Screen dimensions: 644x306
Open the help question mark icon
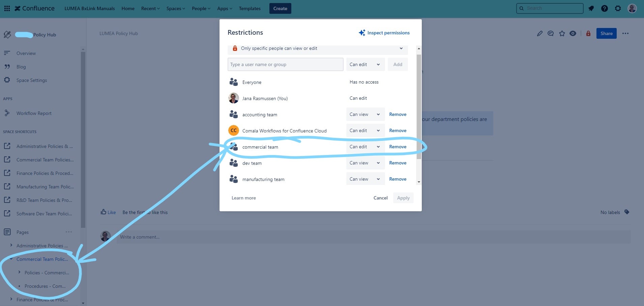(605, 8)
